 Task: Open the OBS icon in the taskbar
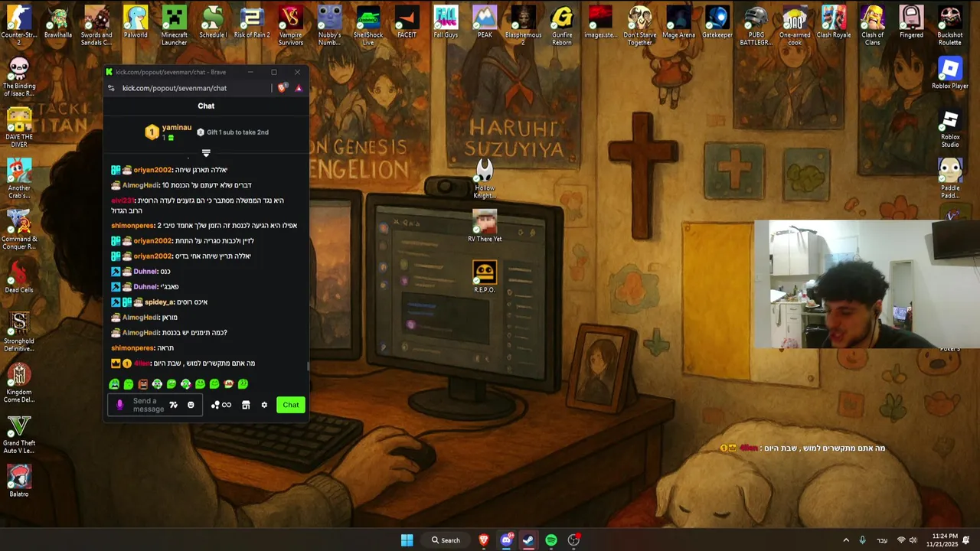coord(573,540)
